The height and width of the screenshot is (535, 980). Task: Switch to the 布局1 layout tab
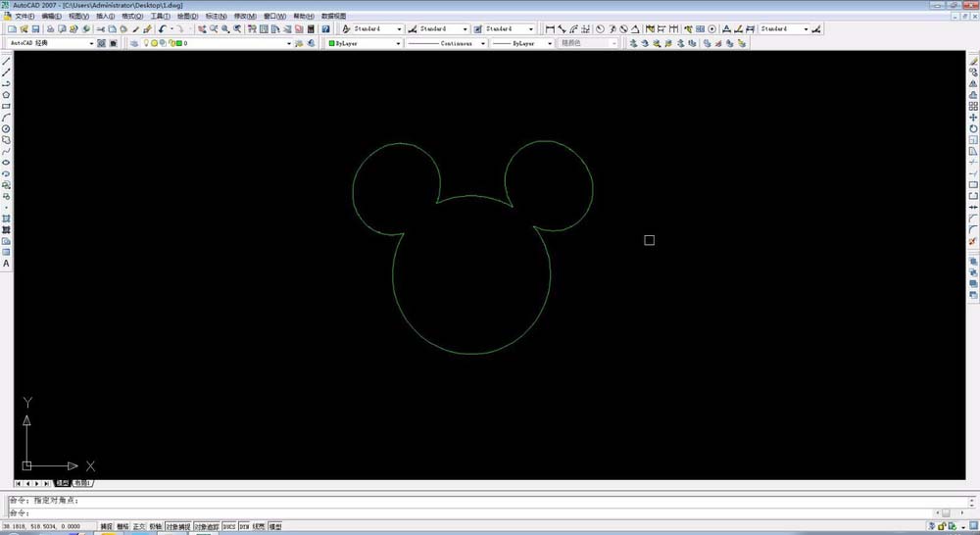point(82,483)
